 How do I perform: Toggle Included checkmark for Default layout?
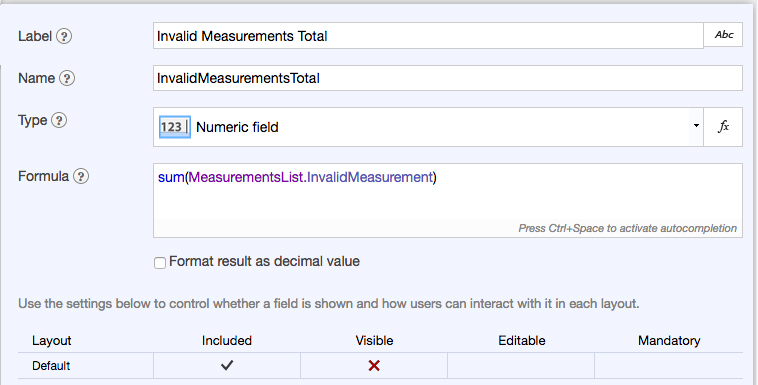click(227, 366)
